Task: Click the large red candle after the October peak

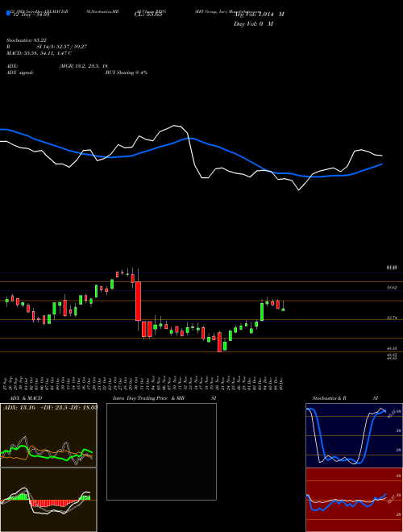Action: 138,301
